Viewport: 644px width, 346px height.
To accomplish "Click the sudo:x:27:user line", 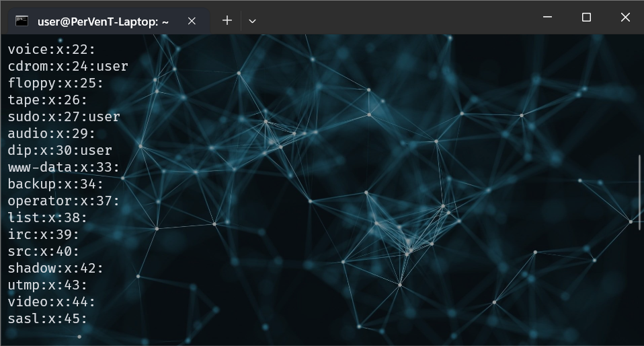I will (64, 116).
